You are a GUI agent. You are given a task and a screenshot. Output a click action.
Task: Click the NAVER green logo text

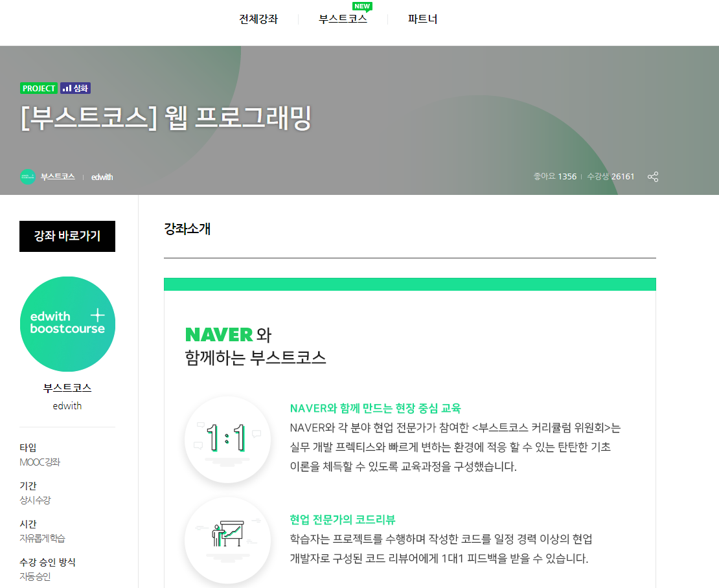tap(219, 335)
